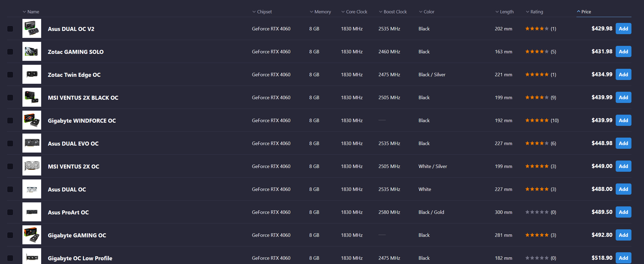
Task: Open Asus ProArt OC product page
Action: pyautogui.click(x=68, y=212)
